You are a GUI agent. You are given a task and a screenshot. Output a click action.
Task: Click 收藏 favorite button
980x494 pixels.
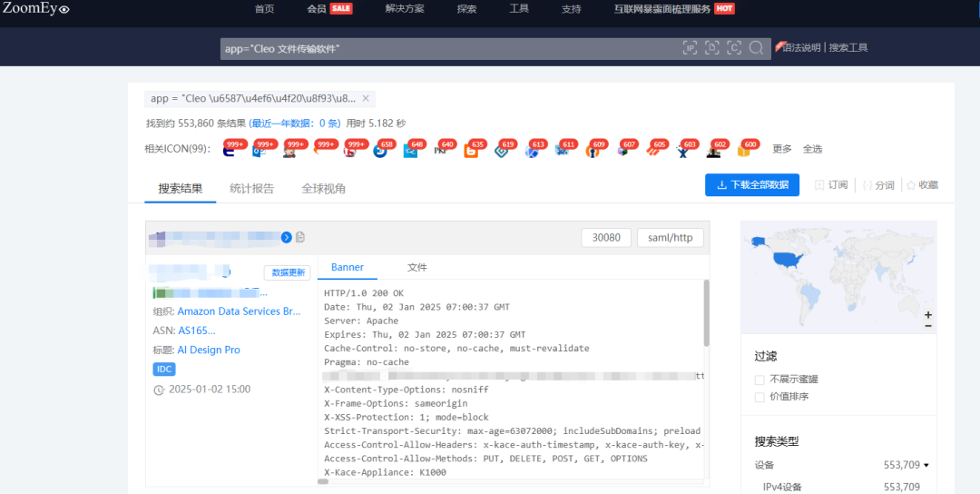click(923, 185)
